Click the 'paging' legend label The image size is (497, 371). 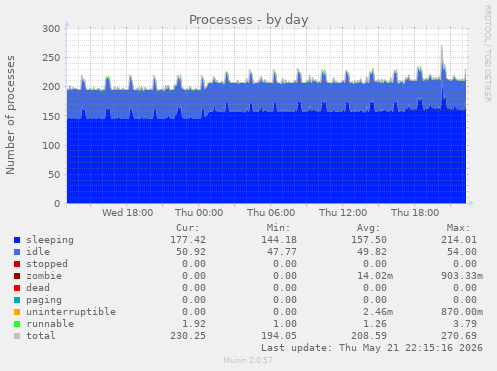click(x=44, y=300)
